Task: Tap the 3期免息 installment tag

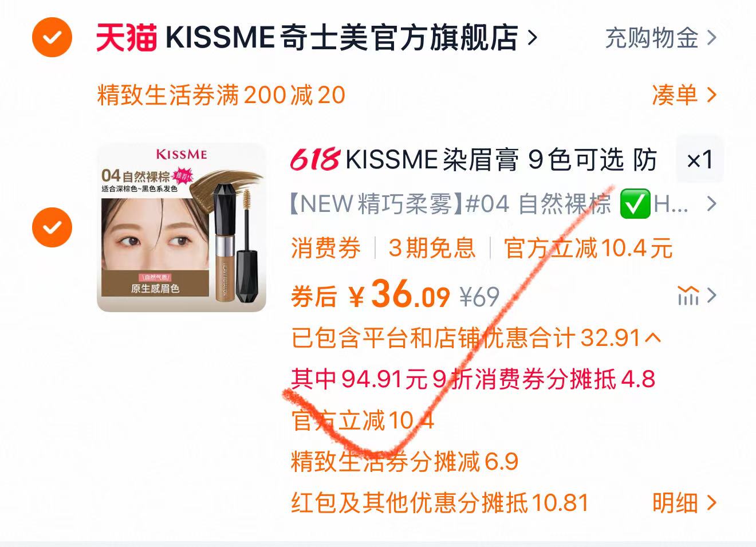Action: tap(432, 249)
